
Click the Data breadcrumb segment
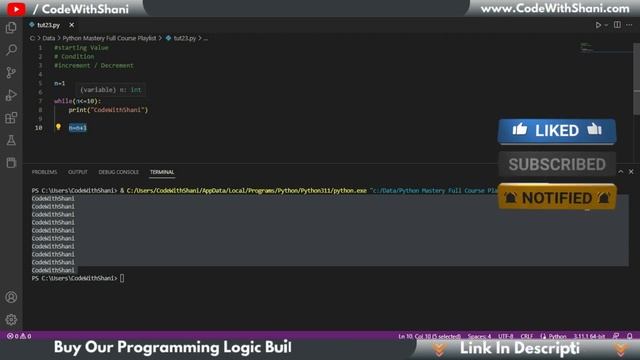[x=49, y=38]
